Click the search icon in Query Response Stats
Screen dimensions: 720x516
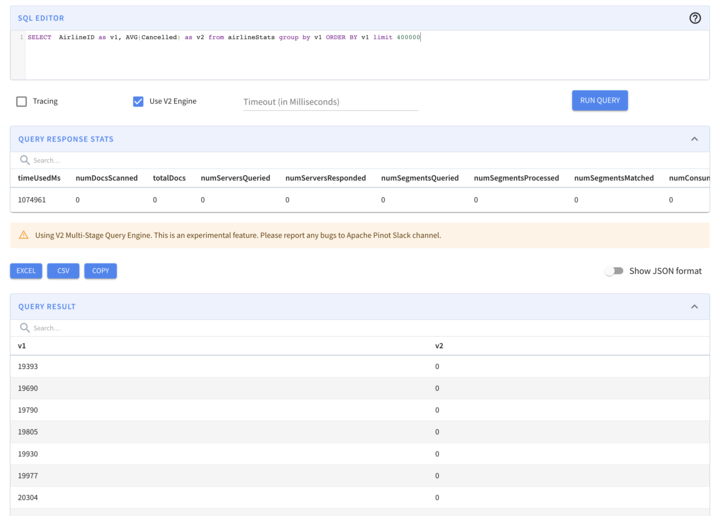[x=25, y=160]
